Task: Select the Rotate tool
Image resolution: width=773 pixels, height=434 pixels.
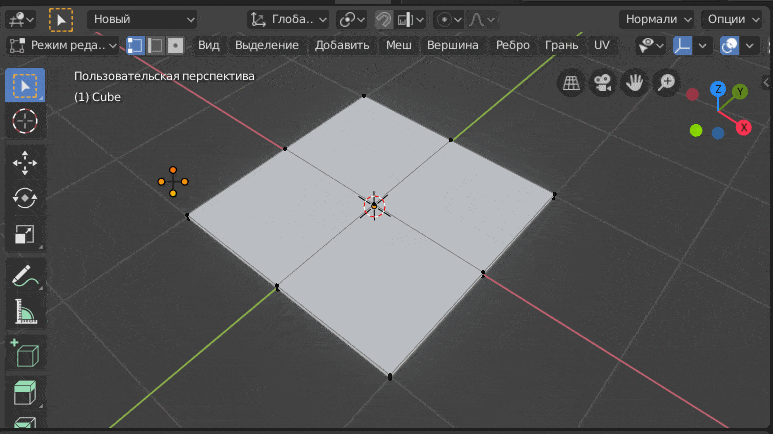Action: 25,198
